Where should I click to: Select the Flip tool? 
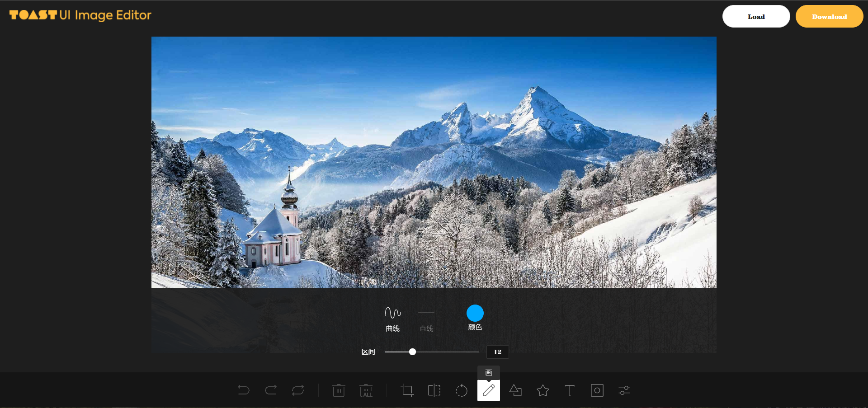(434, 390)
